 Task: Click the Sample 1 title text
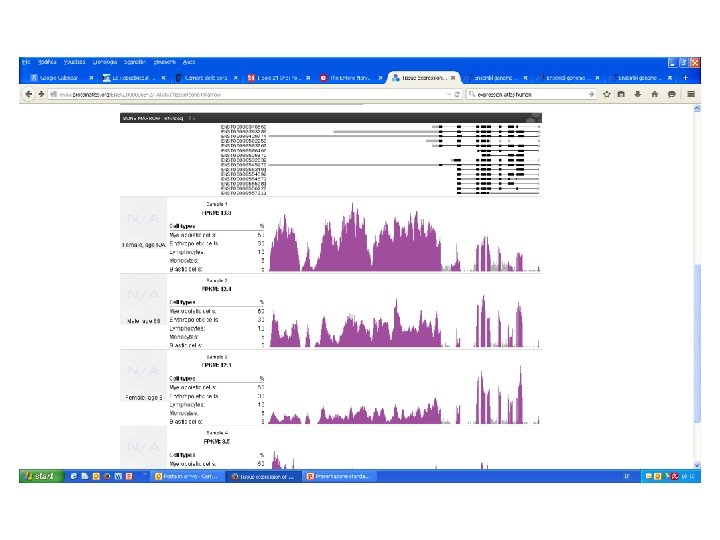pyautogui.click(x=217, y=204)
